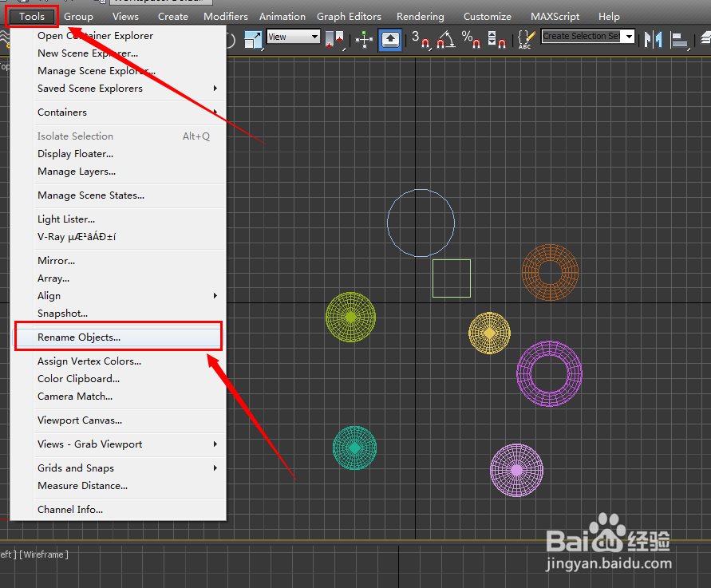Toggle the Spinner Snap icon

[x=496, y=40]
